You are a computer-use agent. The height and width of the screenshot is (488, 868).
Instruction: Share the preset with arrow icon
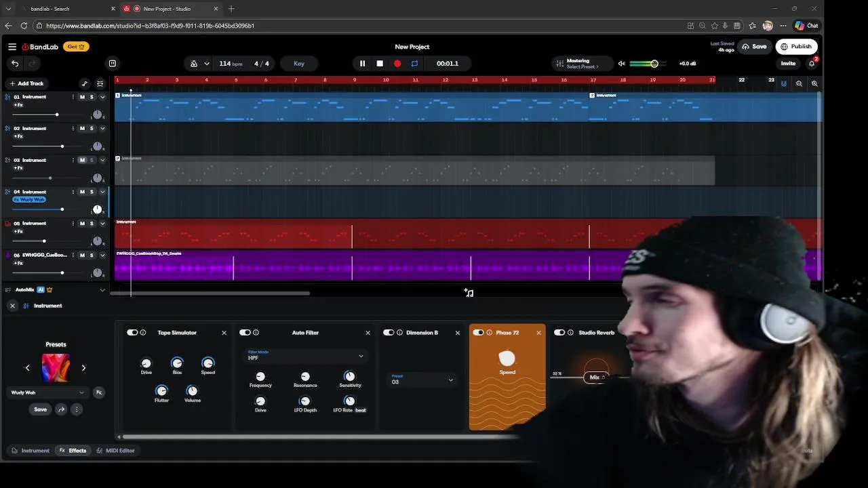(62, 409)
